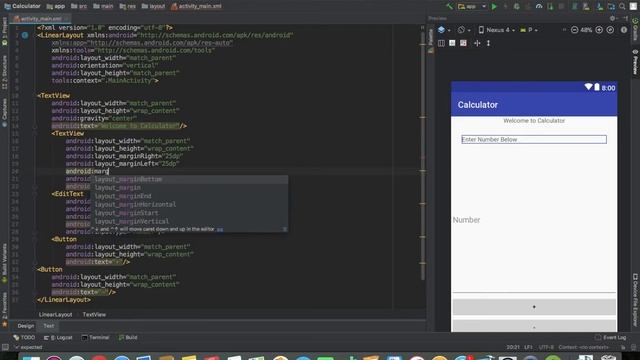Open the Nexus 4 device dropdown
The width and height of the screenshot is (640, 360).
tap(497, 30)
